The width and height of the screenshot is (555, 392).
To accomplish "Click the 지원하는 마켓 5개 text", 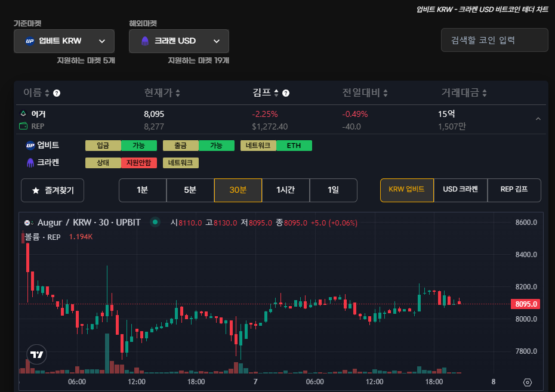I will [86, 60].
